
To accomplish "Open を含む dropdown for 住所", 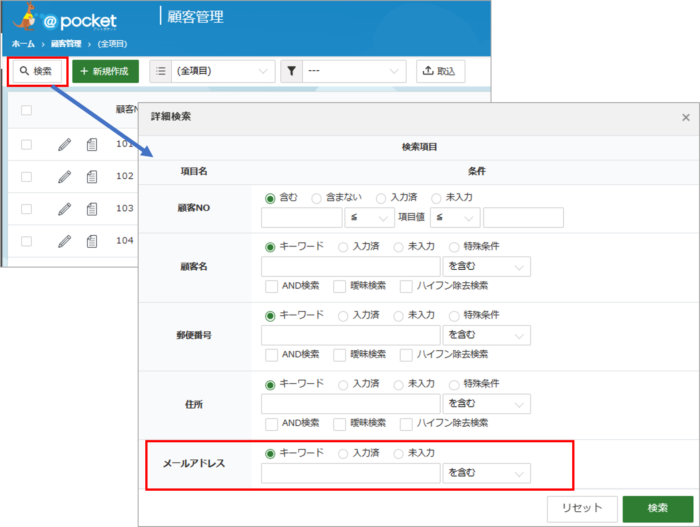I will pos(487,404).
